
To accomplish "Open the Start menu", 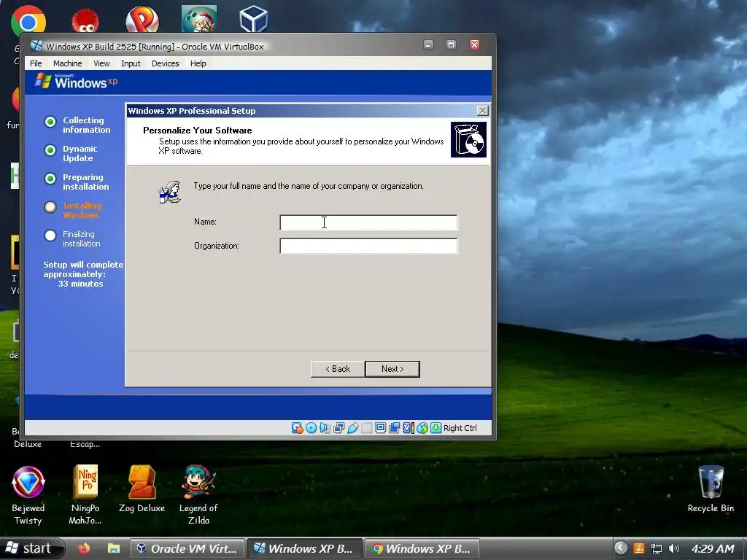I will point(31,548).
